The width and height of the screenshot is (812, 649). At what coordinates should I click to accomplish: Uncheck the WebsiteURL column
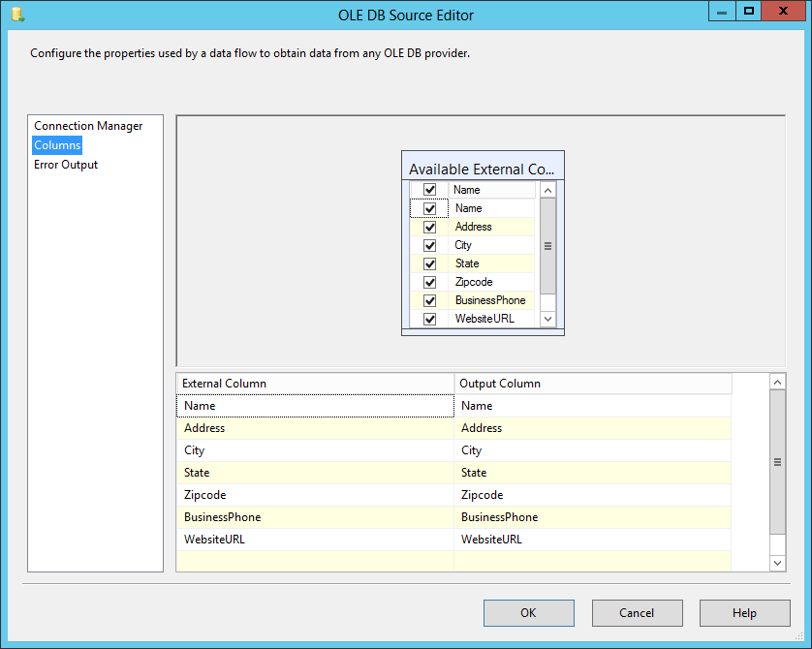(x=428, y=318)
